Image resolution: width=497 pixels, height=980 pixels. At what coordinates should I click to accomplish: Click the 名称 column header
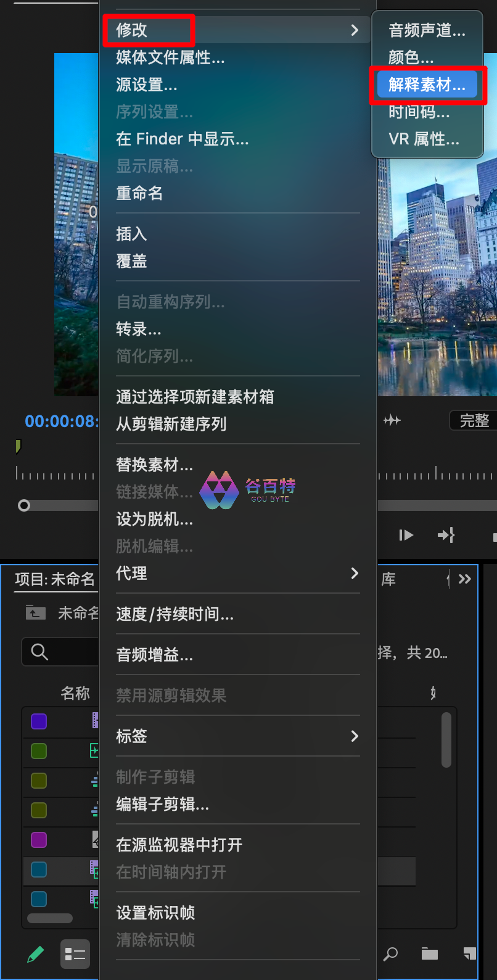click(75, 693)
